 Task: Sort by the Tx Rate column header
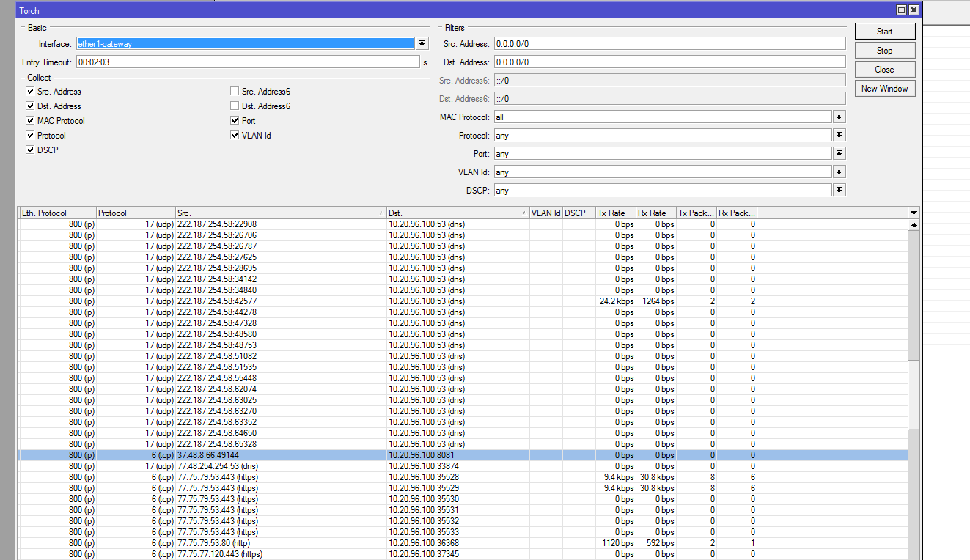[615, 213]
